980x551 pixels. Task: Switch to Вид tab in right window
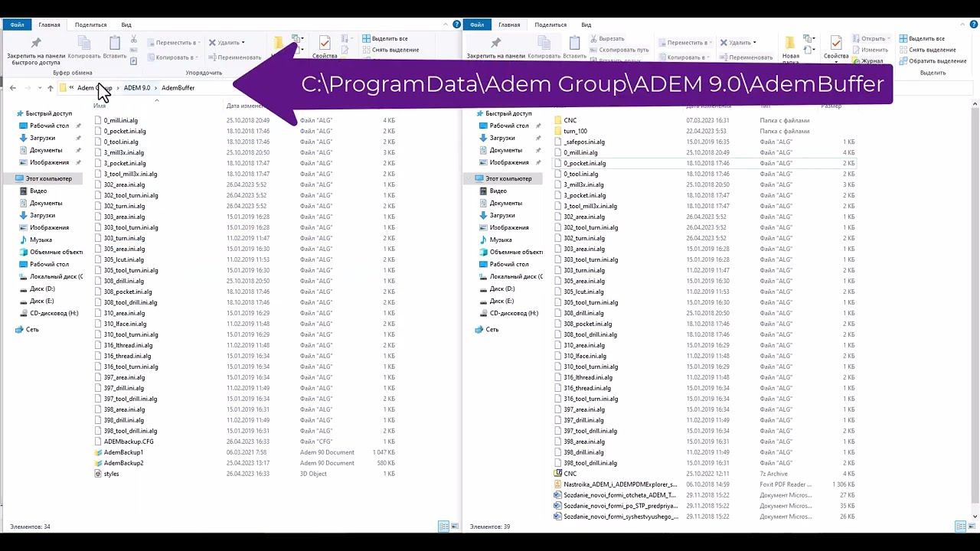tap(586, 24)
